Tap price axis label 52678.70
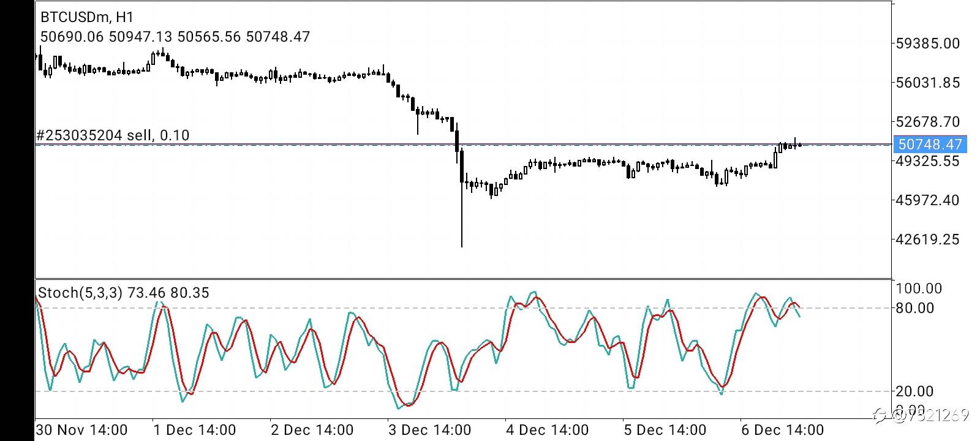The image size is (980, 441). (927, 122)
